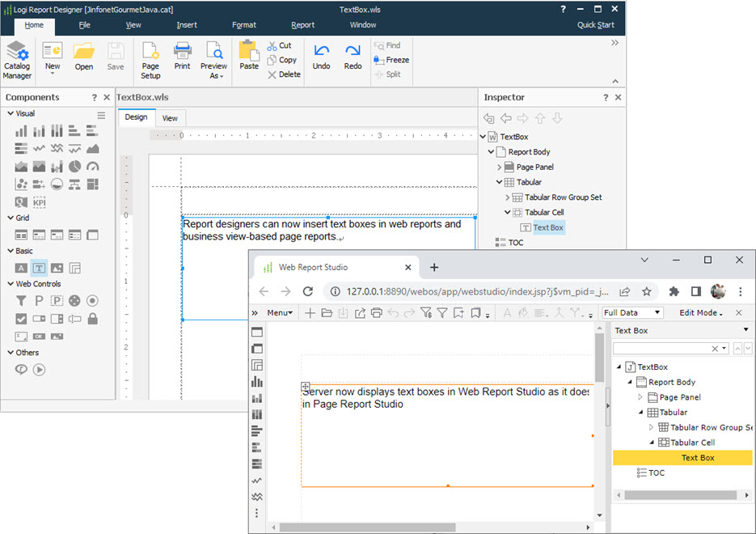Collapse the Grid components group
The image size is (756, 534).
pyautogui.click(x=11, y=218)
